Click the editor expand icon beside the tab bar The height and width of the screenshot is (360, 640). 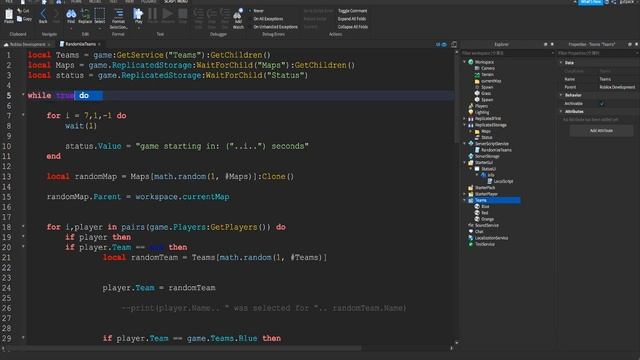[x=454, y=44]
